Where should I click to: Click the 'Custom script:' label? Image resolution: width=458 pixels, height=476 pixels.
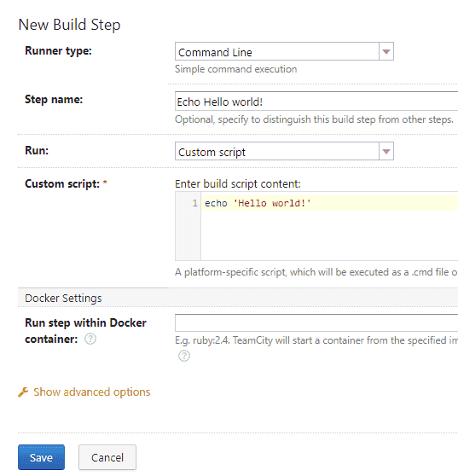(x=62, y=183)
